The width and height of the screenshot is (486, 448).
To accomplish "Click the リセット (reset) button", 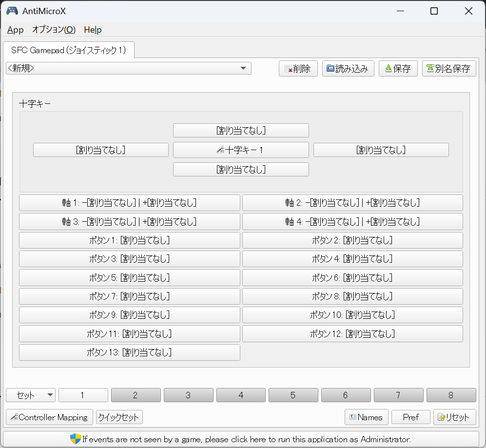I will coord(454,417).
